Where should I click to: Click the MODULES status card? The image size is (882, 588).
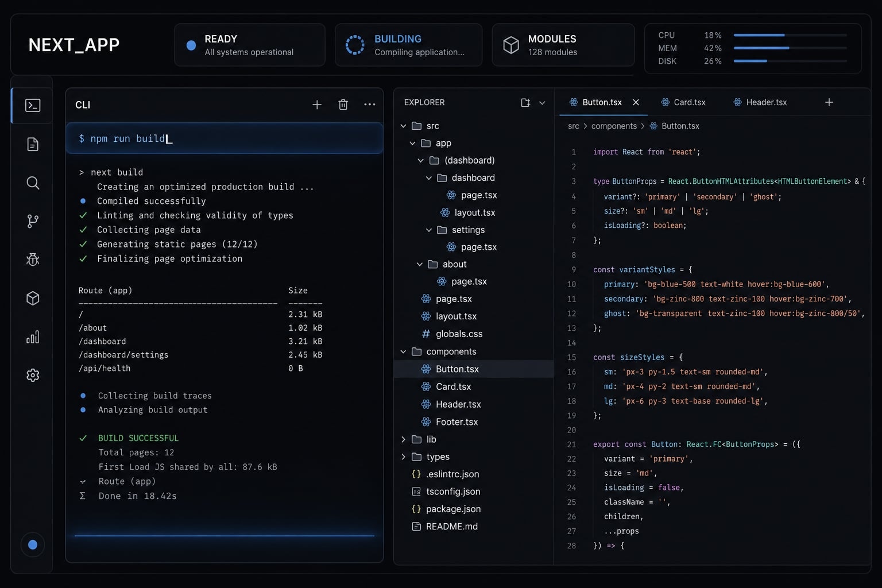tap(563, 45)
